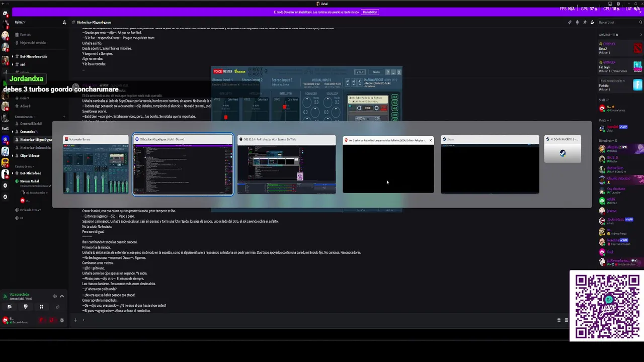Click the message attachment plus button
Image resolution: width=644 pixels, height=362 pixels.
75,320
